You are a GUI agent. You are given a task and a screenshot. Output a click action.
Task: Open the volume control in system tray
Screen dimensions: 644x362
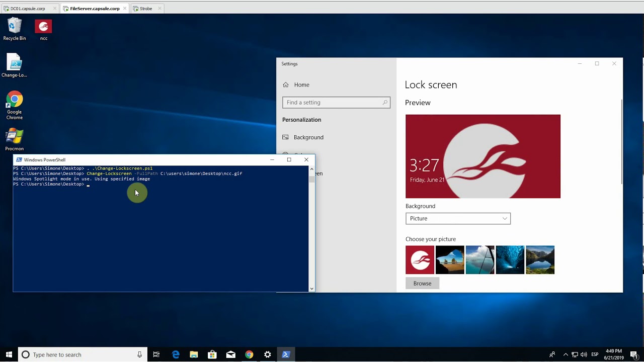click(584, 354)
